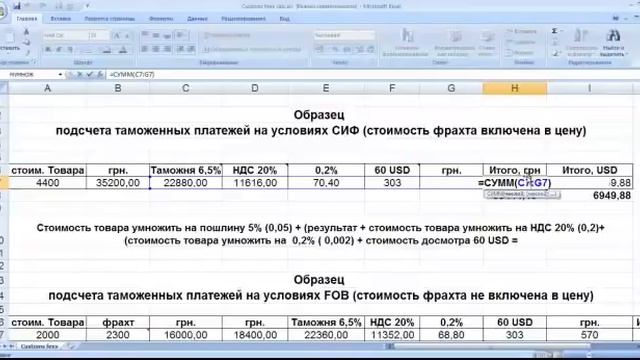
Task: Click the Copy icon in clipboard group
Action: coord(27,42)
